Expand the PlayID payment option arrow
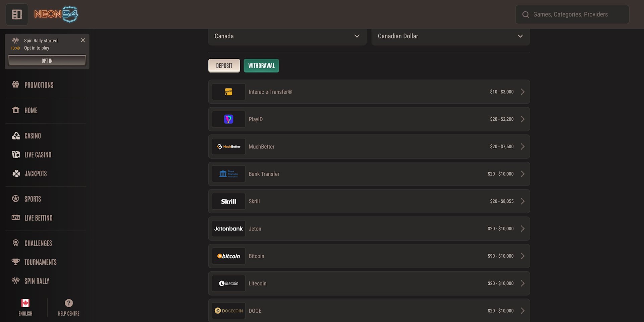 523,119
